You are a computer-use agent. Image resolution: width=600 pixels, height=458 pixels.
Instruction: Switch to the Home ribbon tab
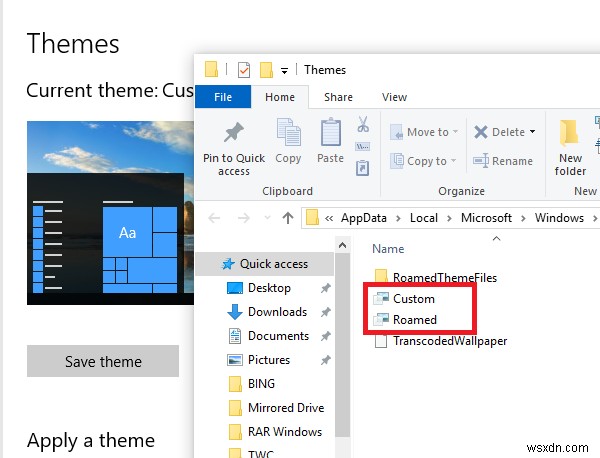click(x=280, y=97)
